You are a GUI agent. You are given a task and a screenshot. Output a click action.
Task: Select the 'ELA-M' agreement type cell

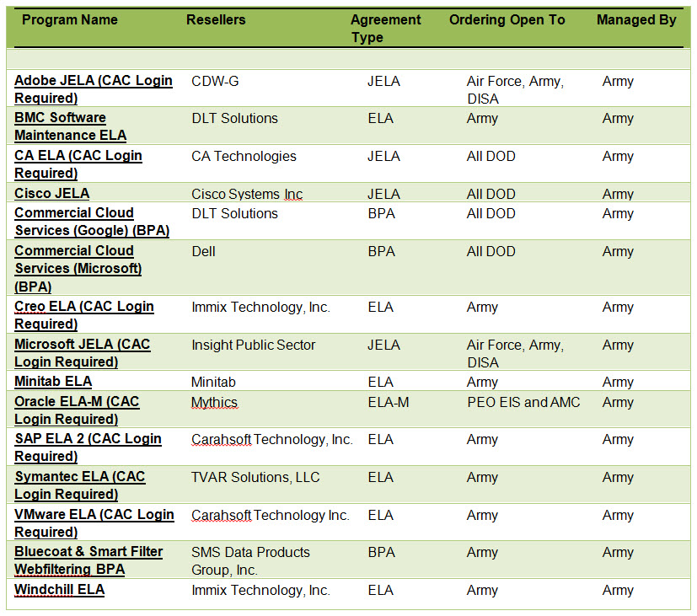point(389,402)
